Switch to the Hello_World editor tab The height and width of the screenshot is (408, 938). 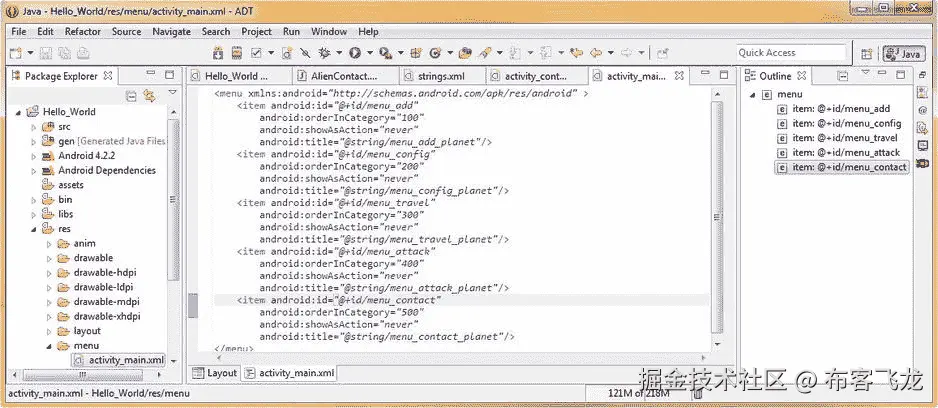tap(239, 76)
